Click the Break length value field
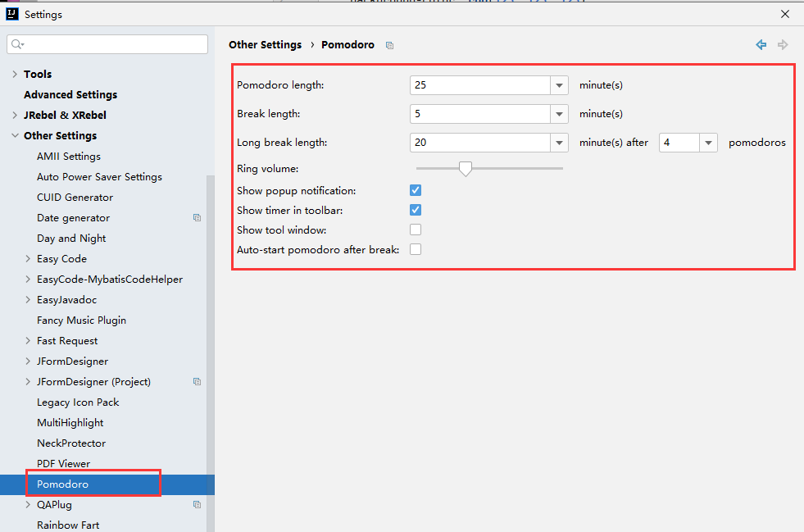This screenshot has width=804, height=532. coord(480,114)
